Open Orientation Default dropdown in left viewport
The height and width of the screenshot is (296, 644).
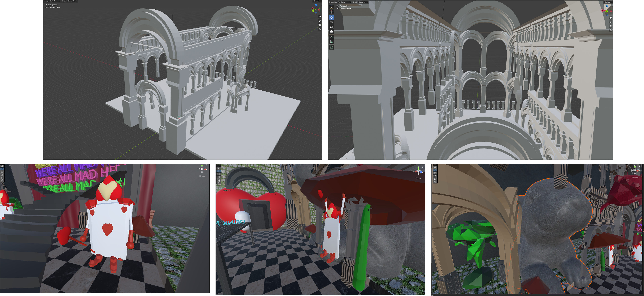(x=53, y=1)
